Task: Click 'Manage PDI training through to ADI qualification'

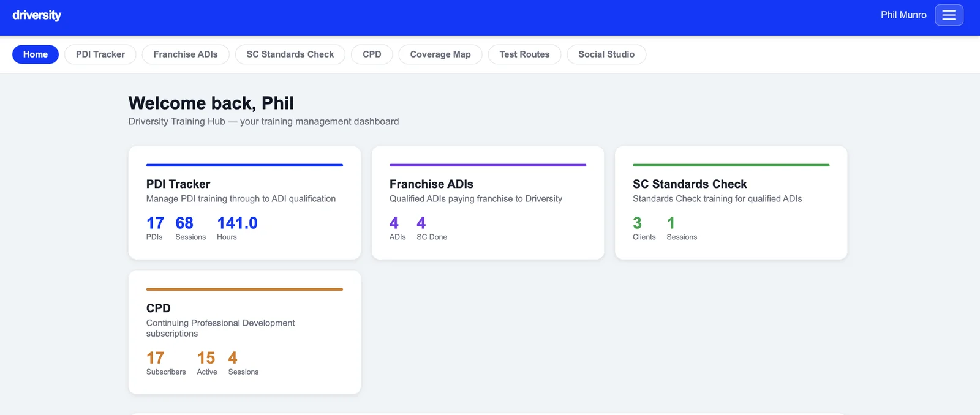Action: 241,199
